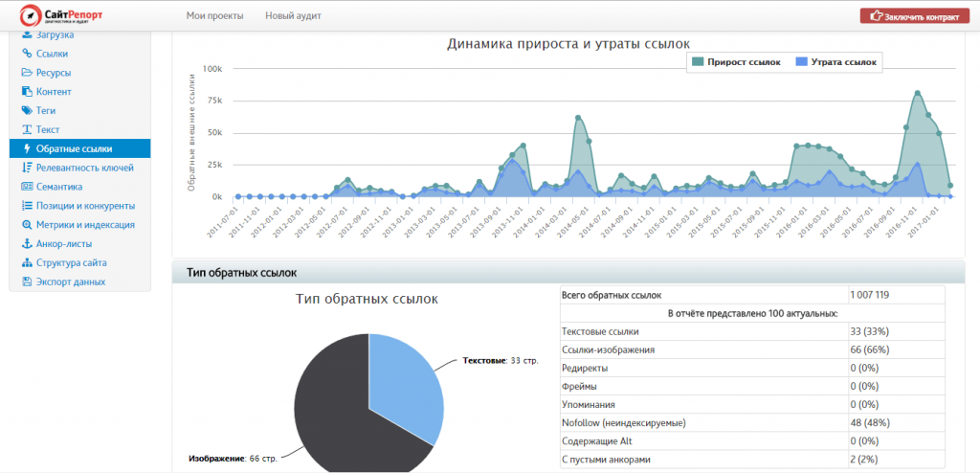
Task: Open the Новый аудит menu item
Action: click(x=293, y=16)
